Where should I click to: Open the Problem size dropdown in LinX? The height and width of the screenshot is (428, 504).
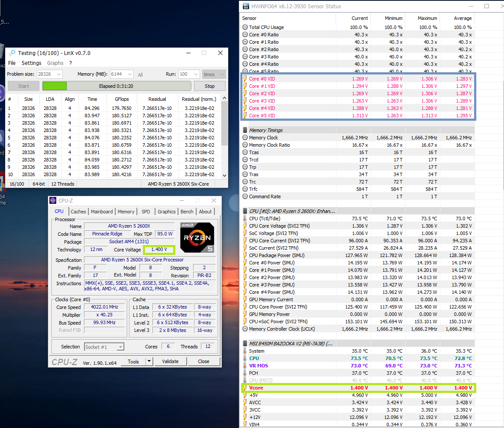[x=59, y=74]
